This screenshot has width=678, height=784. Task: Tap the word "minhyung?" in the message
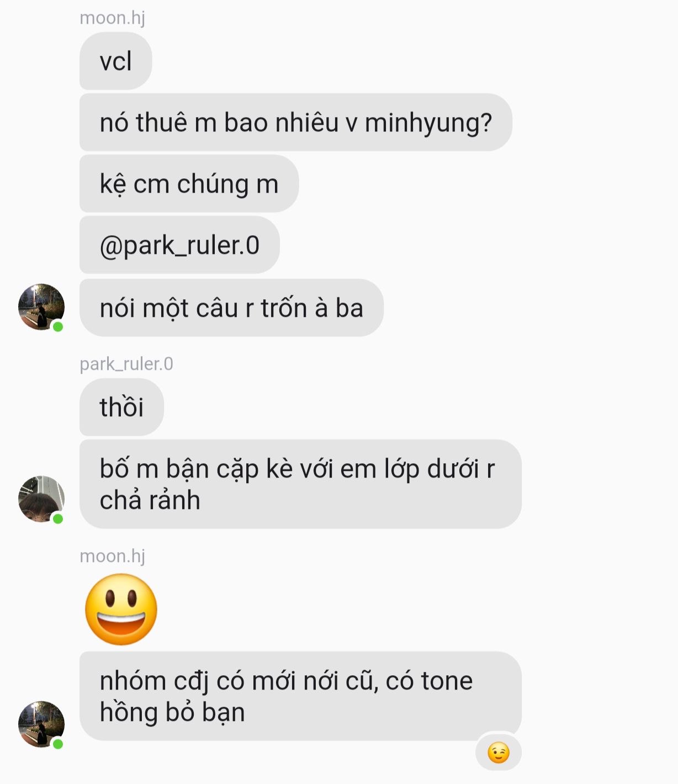(428, 123)
